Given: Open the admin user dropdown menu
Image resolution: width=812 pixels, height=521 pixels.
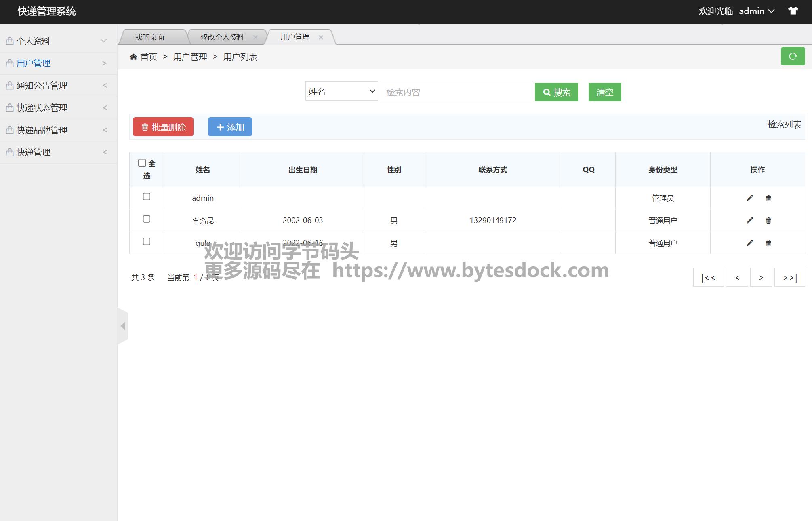Looking at the screenshot, I should click(x=756, y=11).
